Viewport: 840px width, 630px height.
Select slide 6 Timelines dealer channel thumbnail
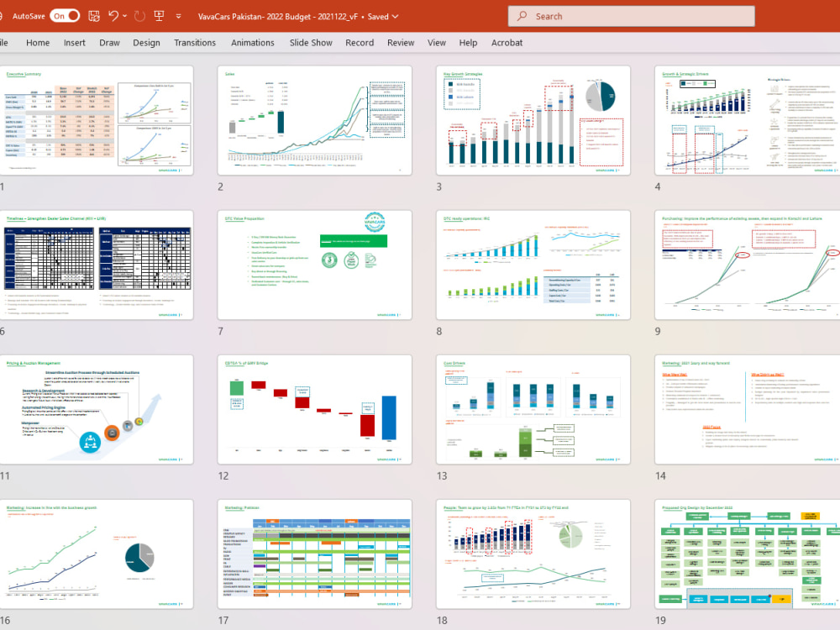[x=97, y=265]
